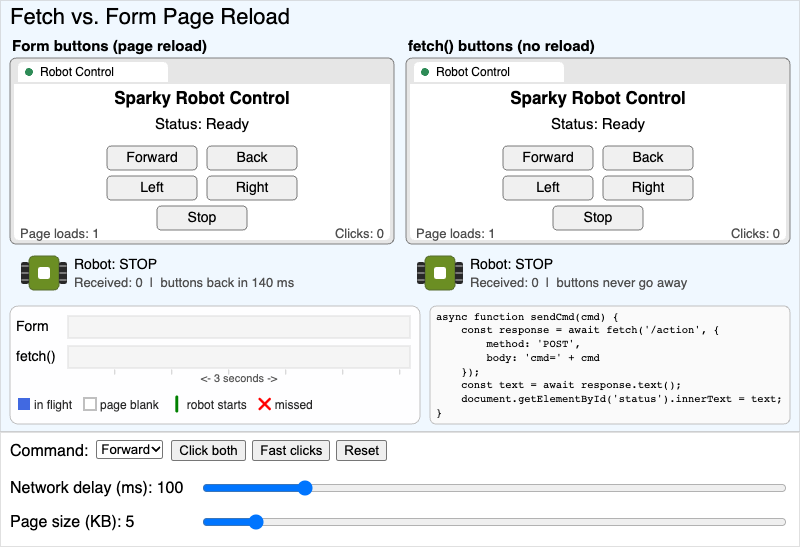The width and height of the screenshot is (800, 549).
Task: Click Right in the form buttons panel
Action: pos(252,188)
